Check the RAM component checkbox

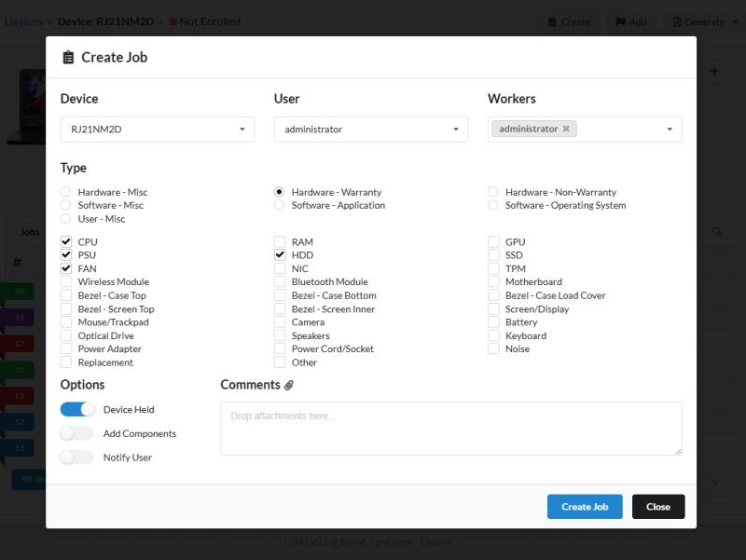click(x=280, y=241)
